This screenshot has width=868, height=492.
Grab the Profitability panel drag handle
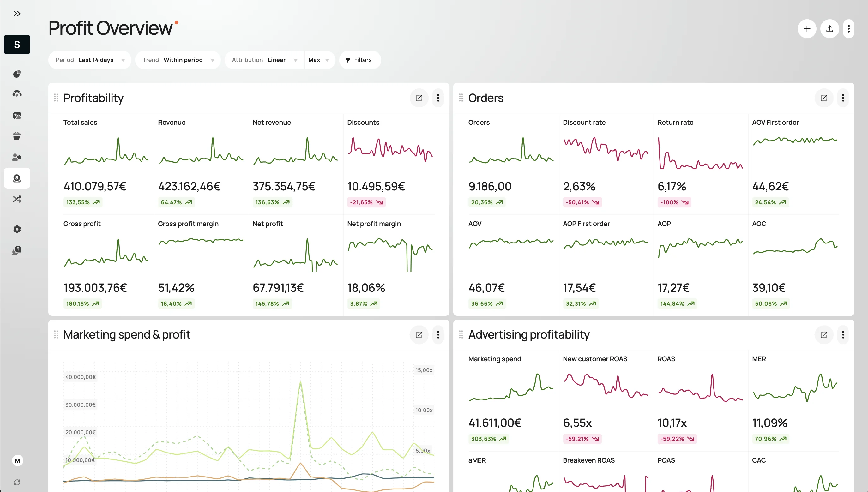coord(56,98)
